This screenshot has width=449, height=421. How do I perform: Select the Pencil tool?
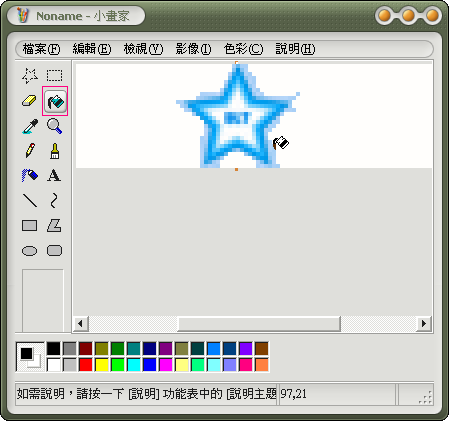(x=30, y=150)
